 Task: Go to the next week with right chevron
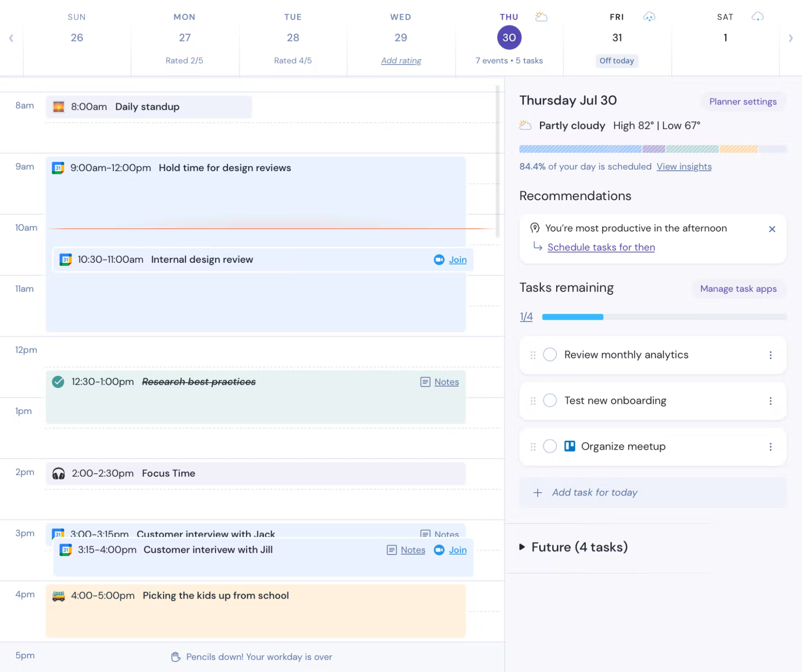(x=790, y=38)
